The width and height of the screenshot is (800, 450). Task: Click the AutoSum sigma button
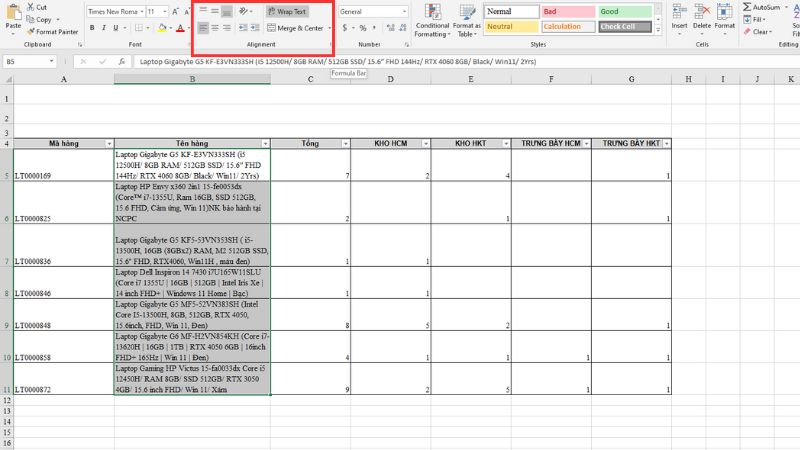click(x=761, y=7)
